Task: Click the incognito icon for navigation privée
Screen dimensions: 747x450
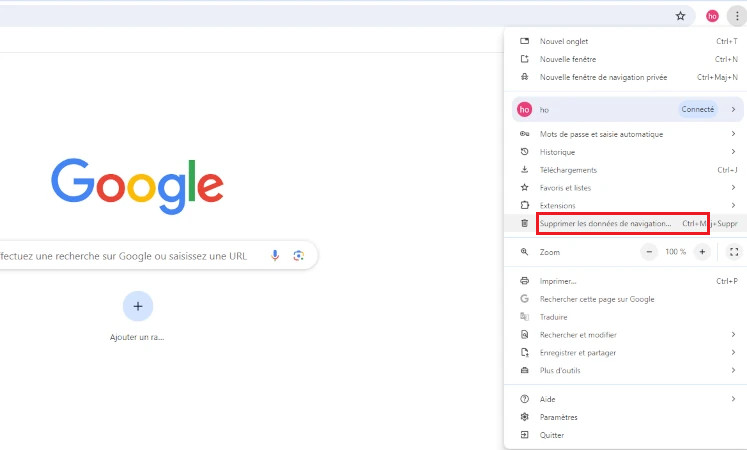Action: click(x=525, y=77)
